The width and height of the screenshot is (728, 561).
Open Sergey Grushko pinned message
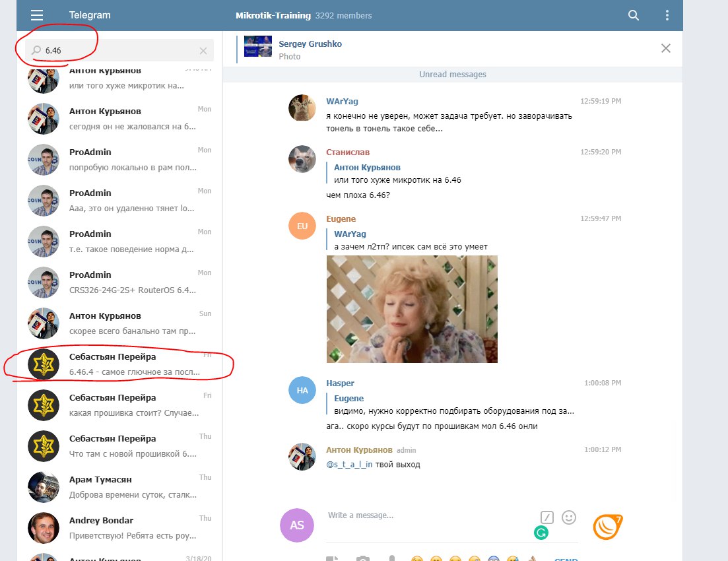(310, 49)
